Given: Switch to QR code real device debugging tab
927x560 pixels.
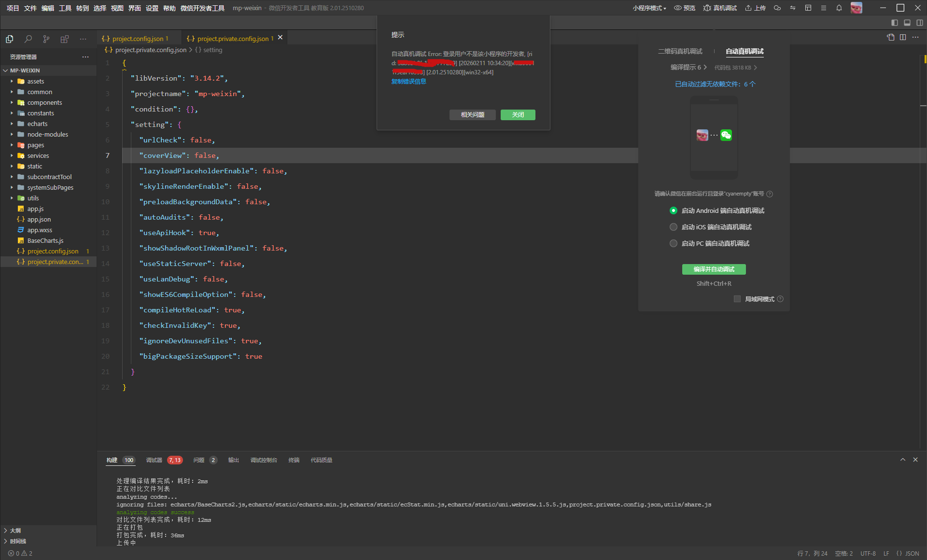Looking at the screenshot, I should coord(680,51).
